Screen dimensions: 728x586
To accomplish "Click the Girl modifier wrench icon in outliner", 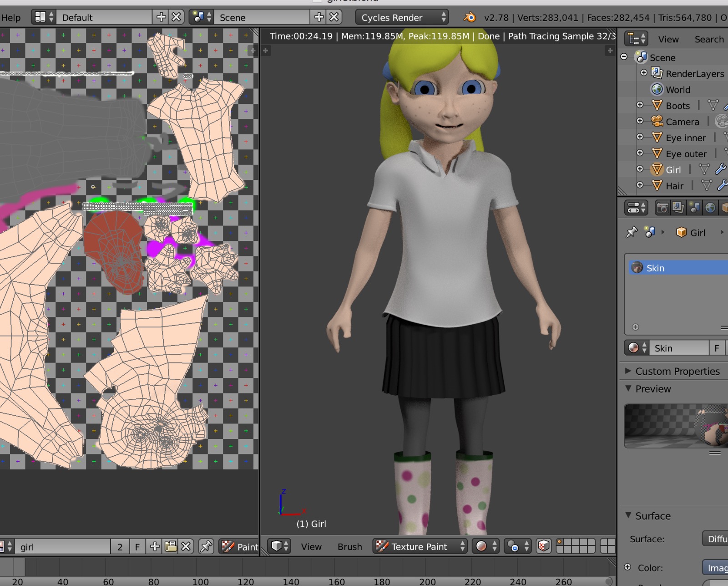I will pyautogui.click(x=720, y=169).
